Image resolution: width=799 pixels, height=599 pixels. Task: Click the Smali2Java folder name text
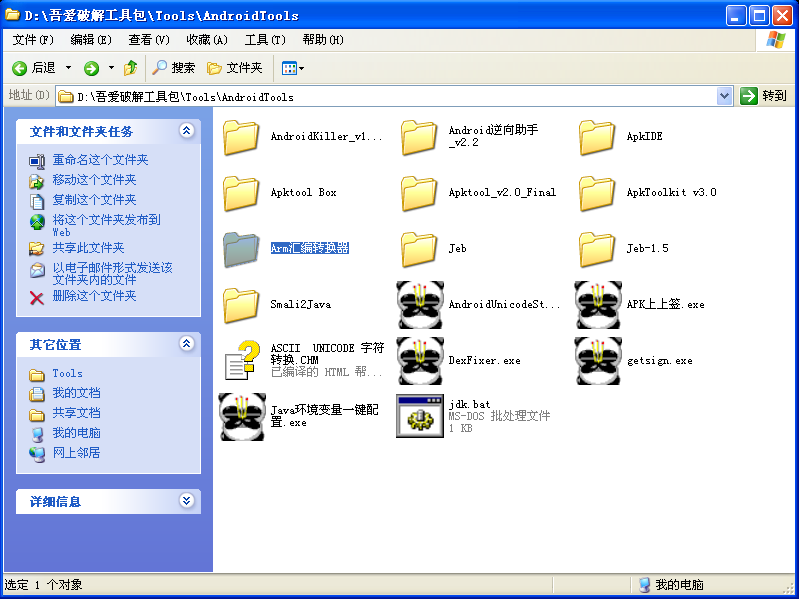[301, 305]
